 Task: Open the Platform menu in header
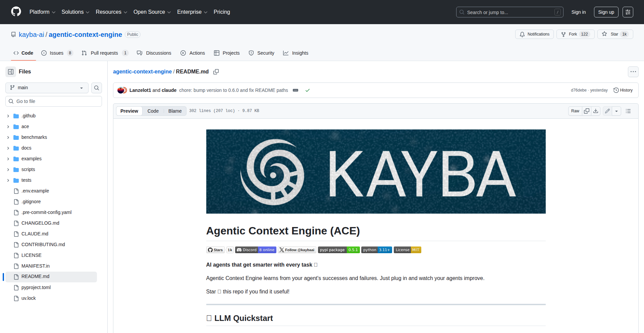click(x=42, y=12)
